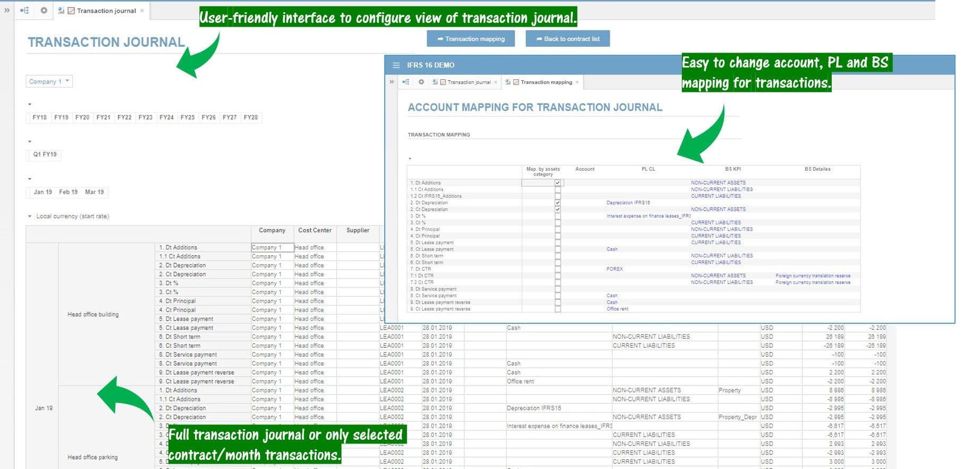Screen dimensions: 980x469
Task: Click the Head office building row group
Action: (93, 314)
